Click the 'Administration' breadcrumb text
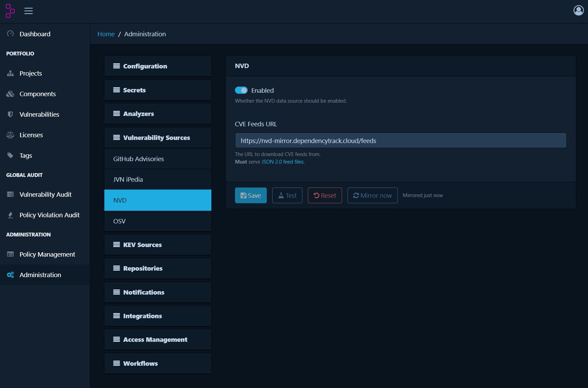The image size is (588, 388). 145,34
